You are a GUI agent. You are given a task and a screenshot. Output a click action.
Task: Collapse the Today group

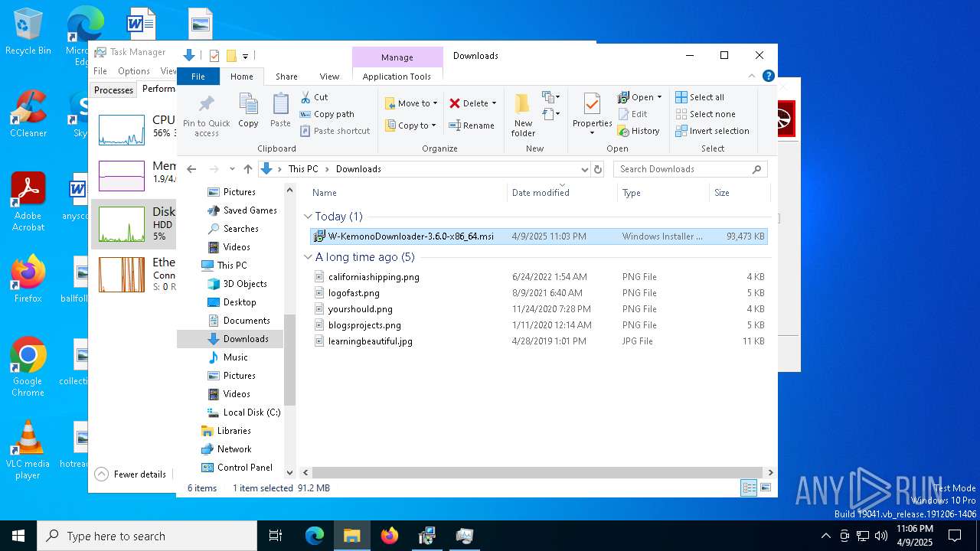(x=308, y=217)
